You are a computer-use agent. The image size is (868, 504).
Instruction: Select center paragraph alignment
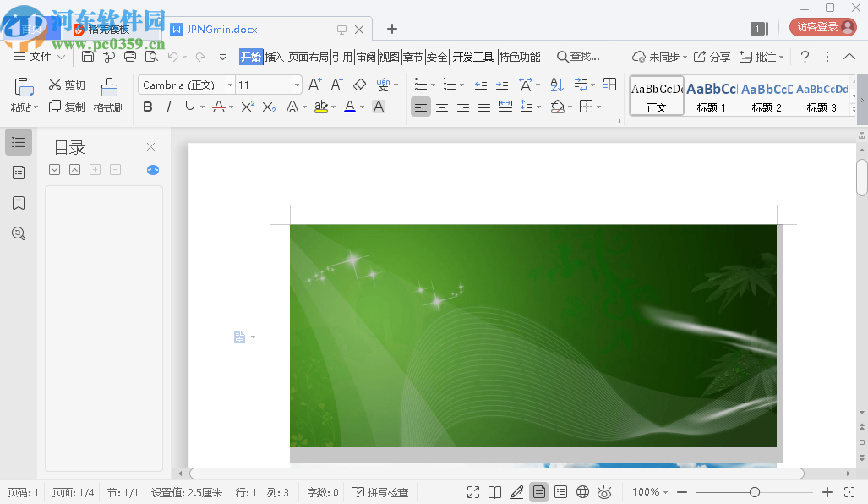[x=442, y=107]
